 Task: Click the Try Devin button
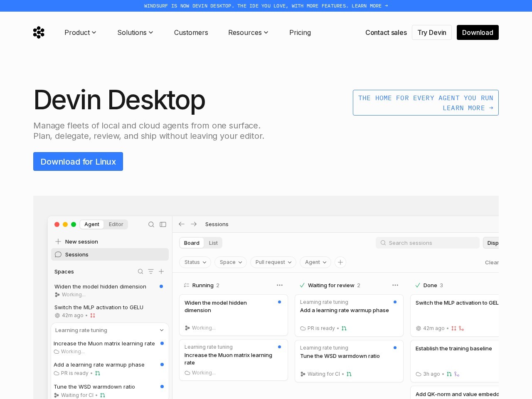432,32
